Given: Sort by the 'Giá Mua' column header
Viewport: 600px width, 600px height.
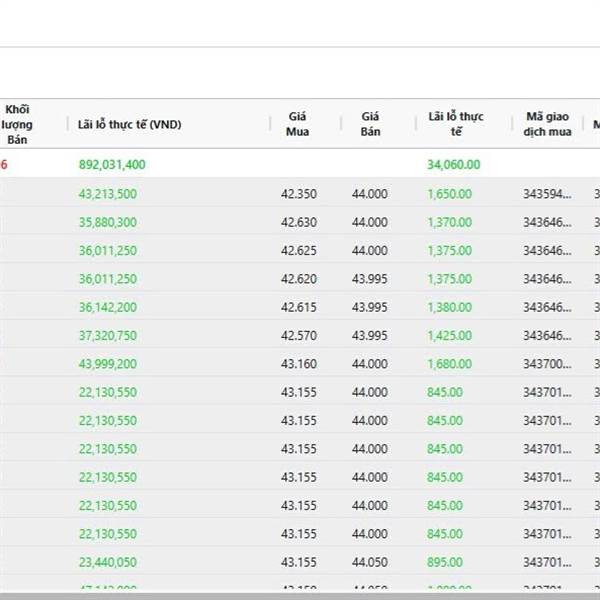Looking at the screenshot, I should click(x=297, y=124).
